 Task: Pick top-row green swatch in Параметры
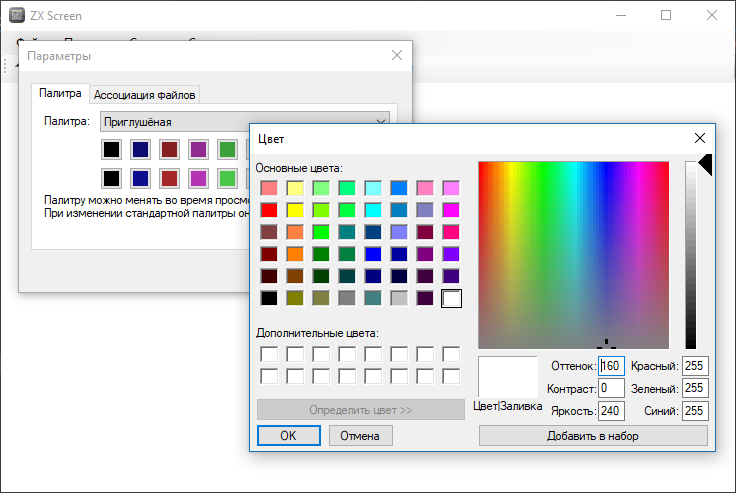pyautogui.click(x=228, y=150)
